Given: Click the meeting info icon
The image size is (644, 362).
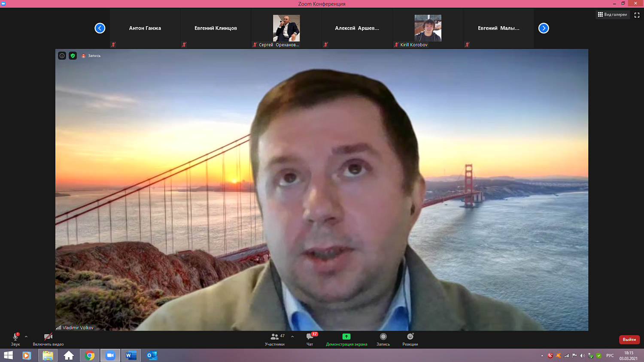Looking at the screenshot, I should pos(62,56).
